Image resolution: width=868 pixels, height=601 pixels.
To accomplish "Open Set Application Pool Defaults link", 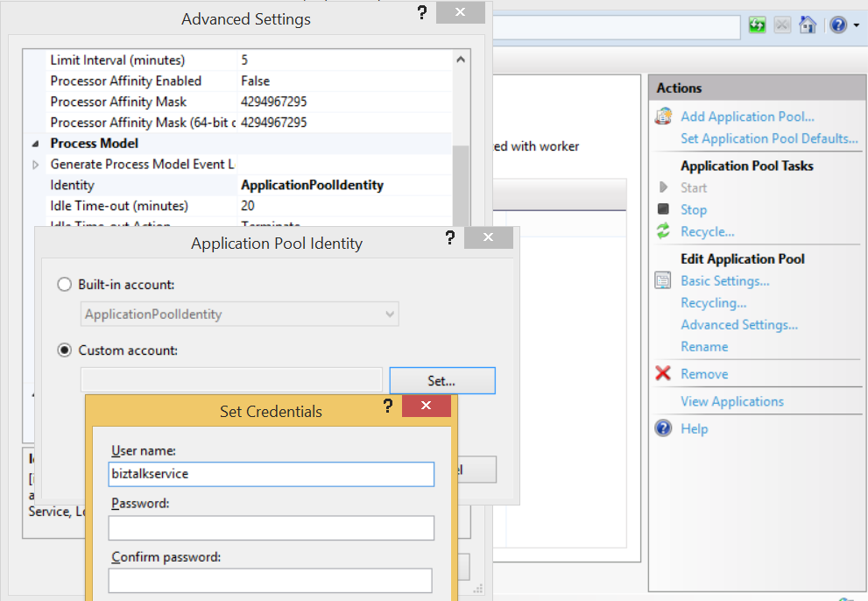I will (x=770, y=138).
